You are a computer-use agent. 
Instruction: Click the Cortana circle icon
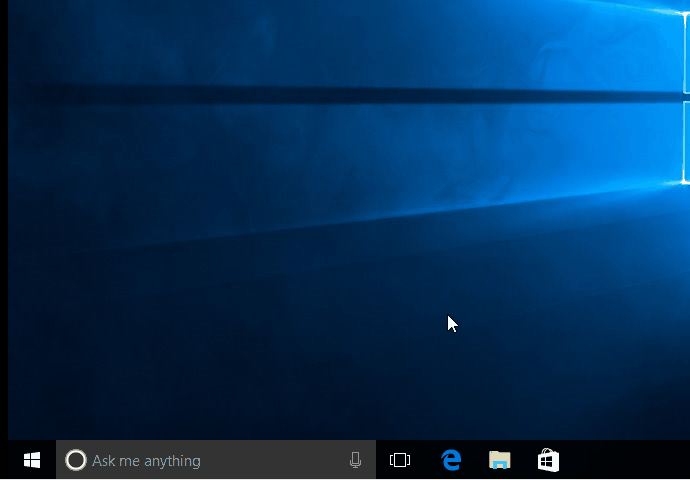click(x=76, y=460)
